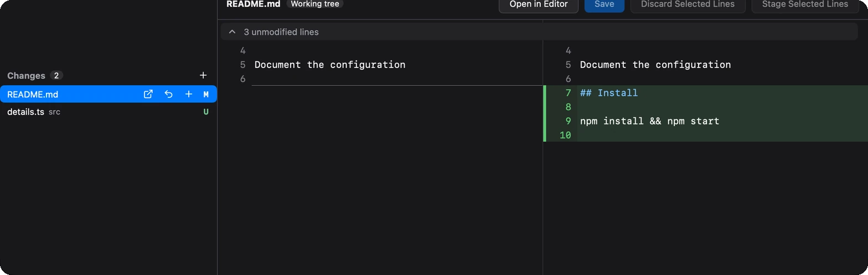Select added line number 8 in the gutter

point(568,107)
